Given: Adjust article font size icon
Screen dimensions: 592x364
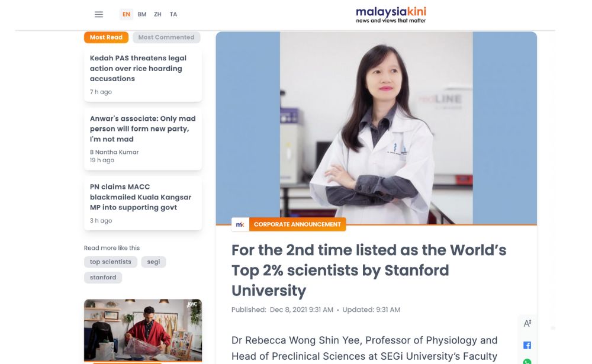Looking at the screenshot, I should point(527,323).
